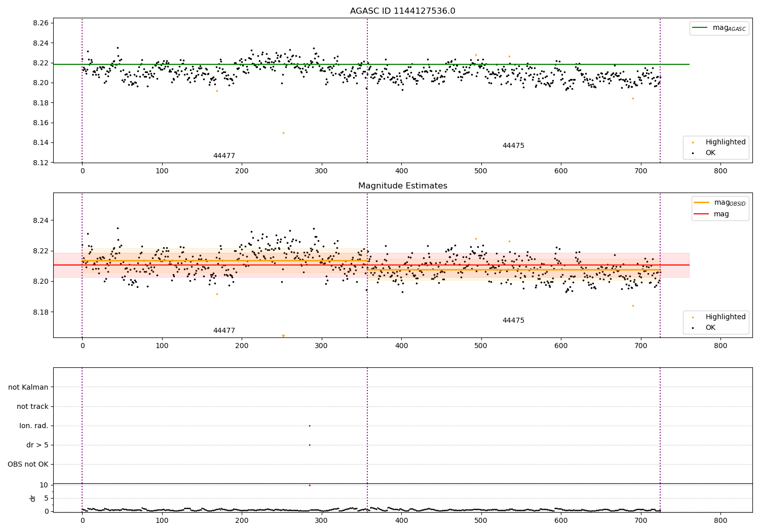Screen dimensions: 760x532
Task: Click 'Highlighted' in the Magnitude Estimates legend
Action: coord(725,317)
